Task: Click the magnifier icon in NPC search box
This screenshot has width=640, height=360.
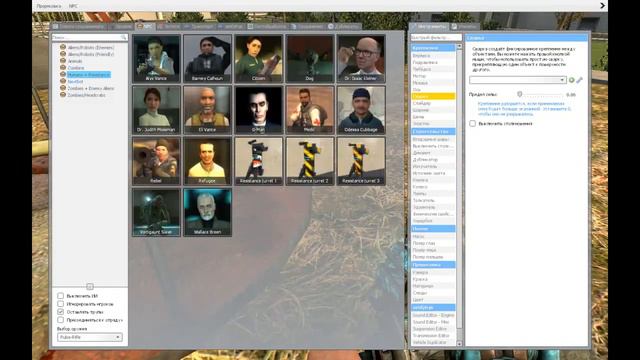Action: [x=123, y=38]
